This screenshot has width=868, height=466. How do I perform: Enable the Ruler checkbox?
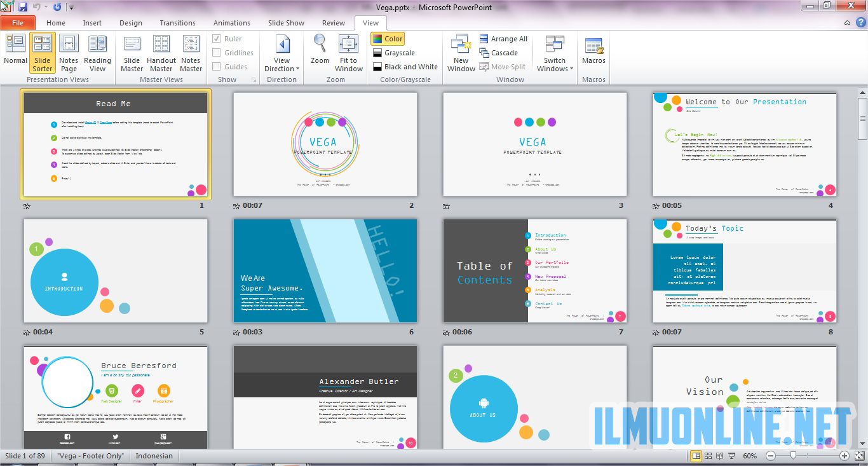click(217, 39)
